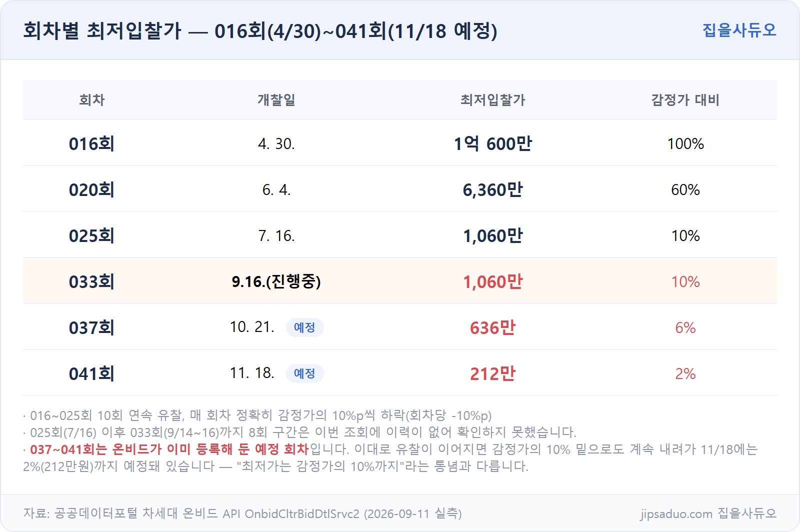Click the 016회 row label

(92, 144)
